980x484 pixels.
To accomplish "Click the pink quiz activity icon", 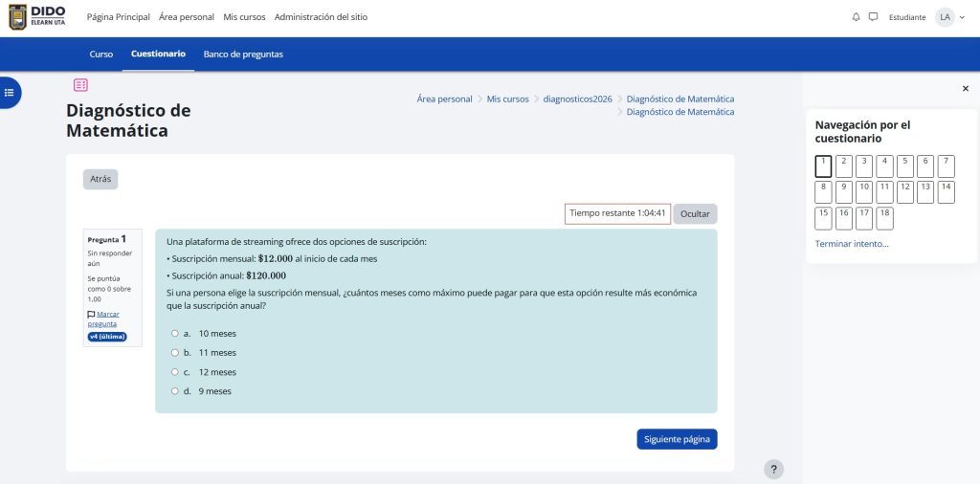I will click(x=80, y=85).
